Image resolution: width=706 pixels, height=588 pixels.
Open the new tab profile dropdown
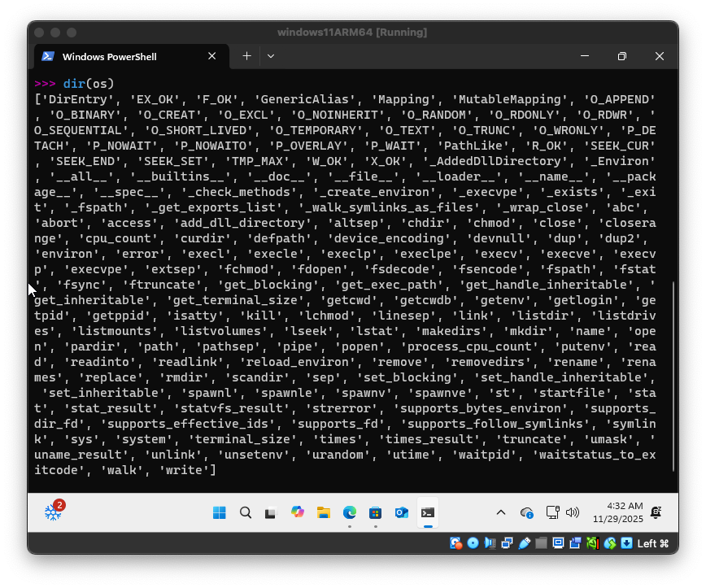click(271, 56)
